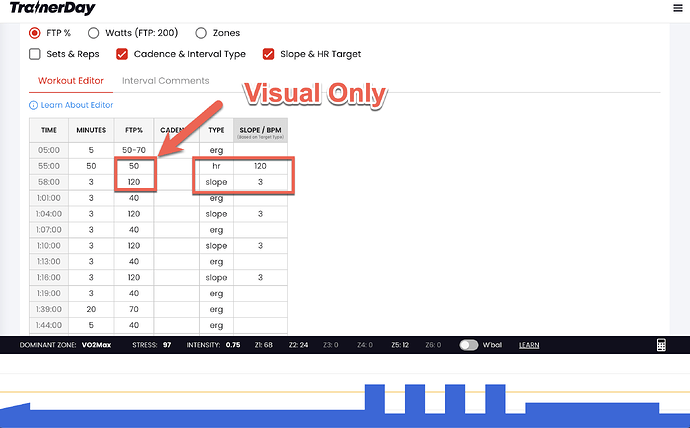This screenshot has width=690, height=428.
Task: Click the calculator icon in stats bar
Action: tap(661, 345)
